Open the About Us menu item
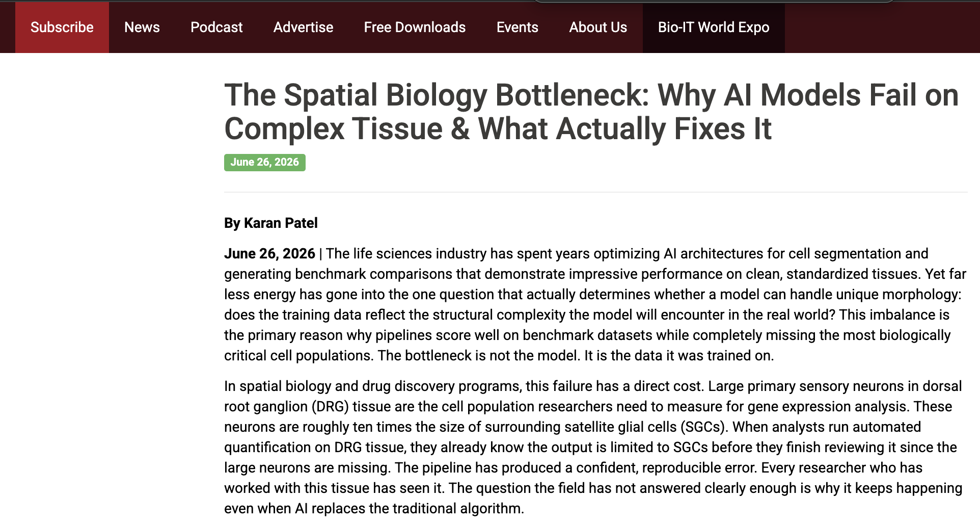 click(x=598, y=28)
